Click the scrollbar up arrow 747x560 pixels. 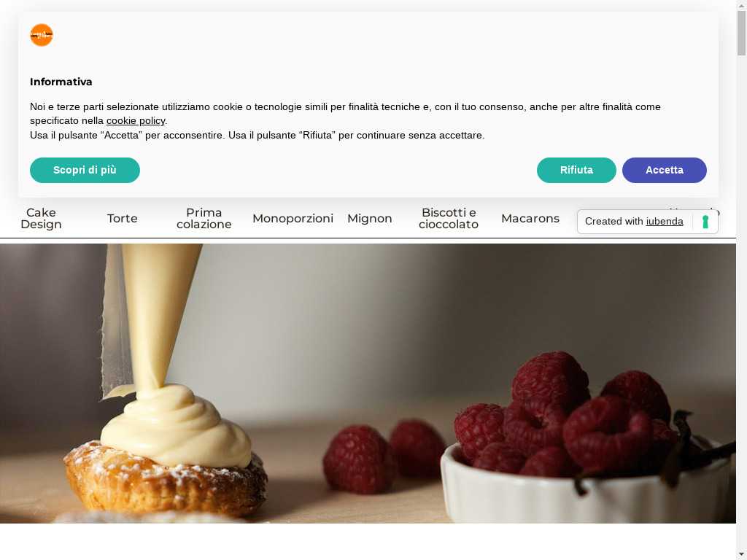[x=742, y=4]
